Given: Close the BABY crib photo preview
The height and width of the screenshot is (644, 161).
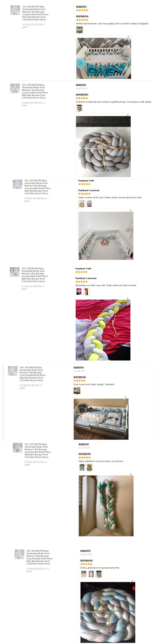Looking at the screenshot, I should pos(128,37).
